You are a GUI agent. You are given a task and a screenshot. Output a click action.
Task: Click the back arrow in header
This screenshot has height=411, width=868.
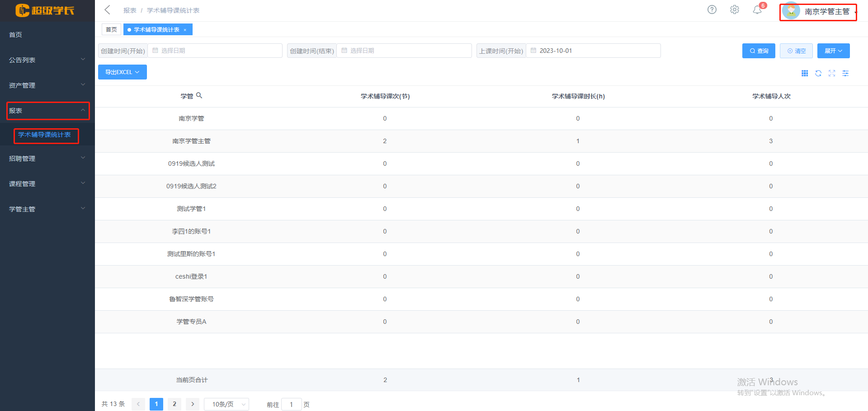click(107, 10)
